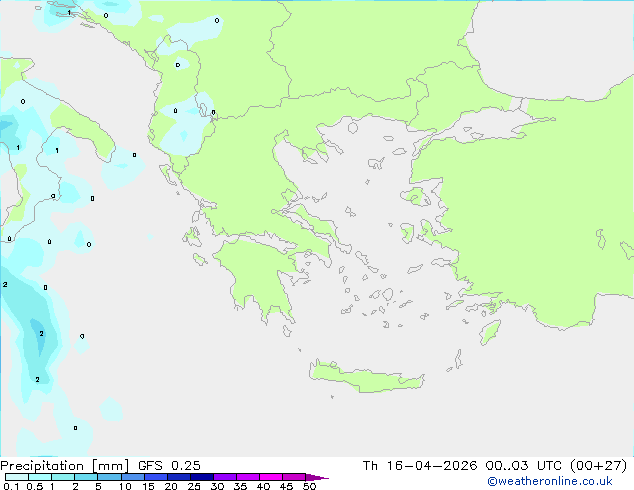Pick the 25–30 mm legend swatch

tap(202, 477)
